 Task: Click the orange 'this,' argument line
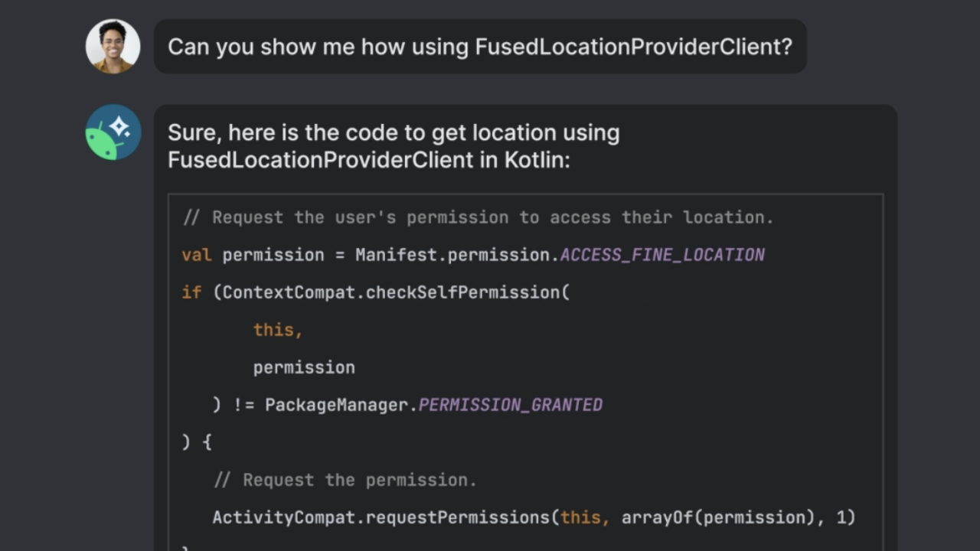[x=278, y=330]
